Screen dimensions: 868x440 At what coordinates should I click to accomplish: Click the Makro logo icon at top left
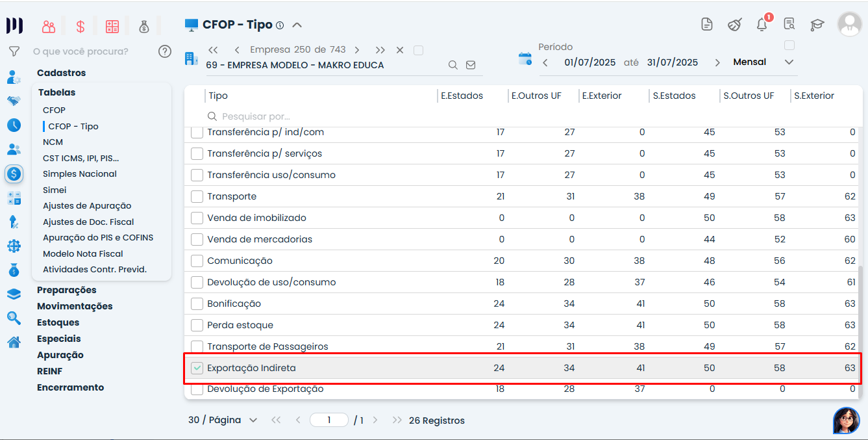point(14,26)
